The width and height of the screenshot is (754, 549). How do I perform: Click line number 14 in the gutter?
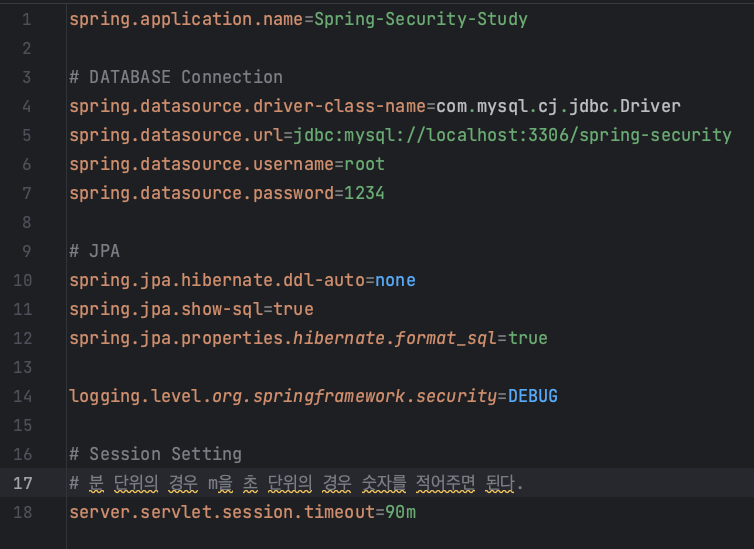click(x=23, y=396)
